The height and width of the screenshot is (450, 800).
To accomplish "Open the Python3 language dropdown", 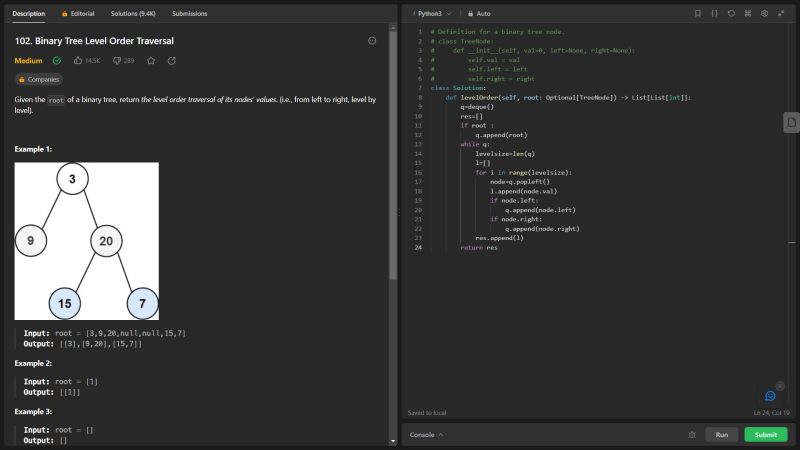I will click(432, 14).
